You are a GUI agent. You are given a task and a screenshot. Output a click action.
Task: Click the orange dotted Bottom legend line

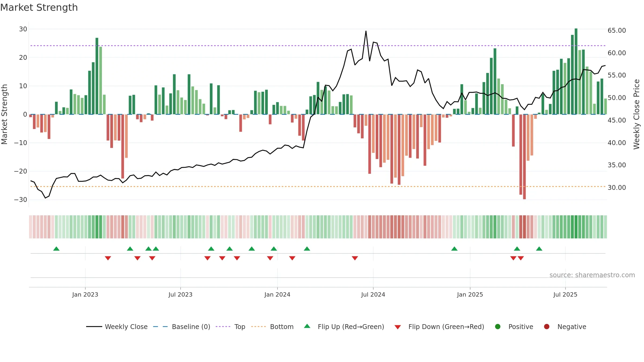click(x=258, y=327)
